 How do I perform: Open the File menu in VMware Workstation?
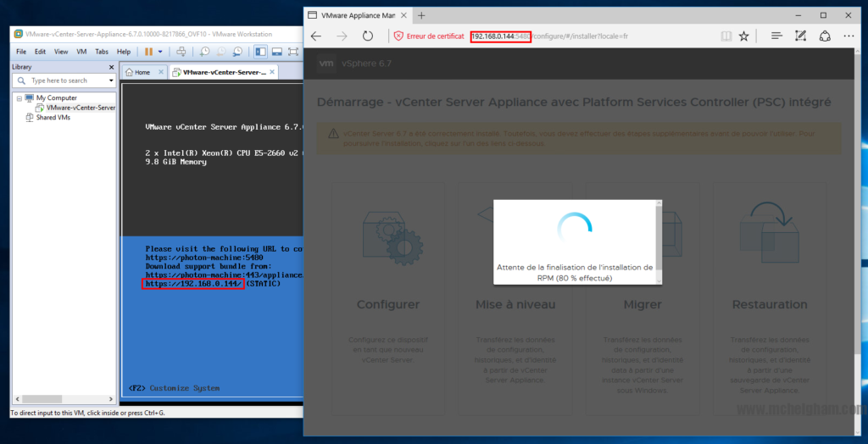21,52
